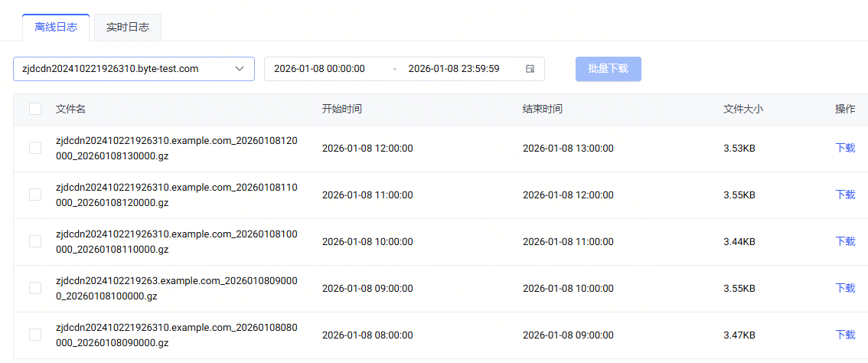Click the 批量下载 button

[x=608, y=69]
